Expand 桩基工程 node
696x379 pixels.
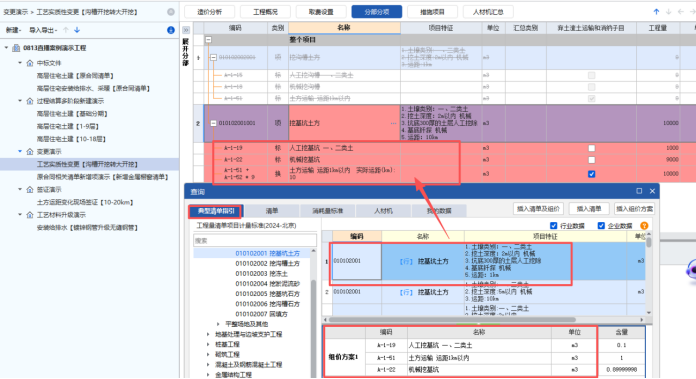point(208,344)
